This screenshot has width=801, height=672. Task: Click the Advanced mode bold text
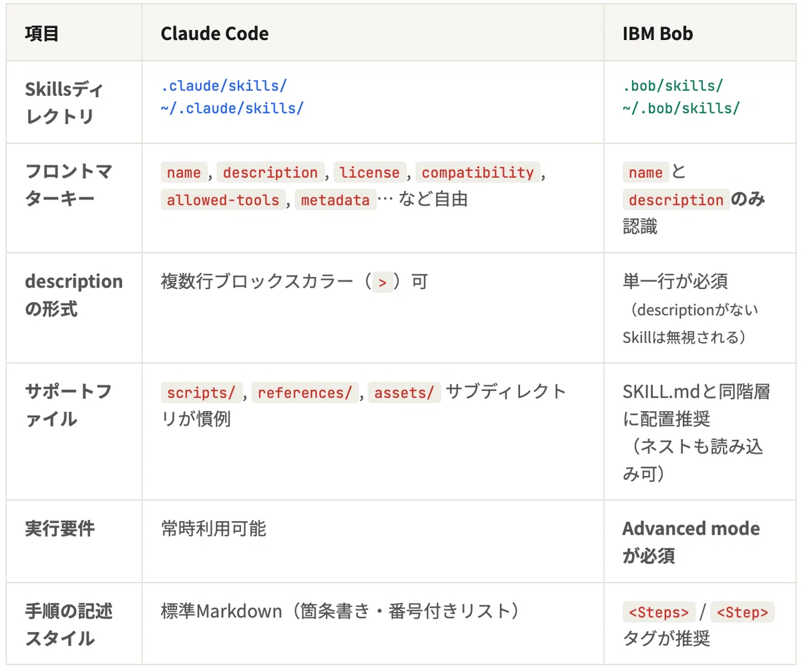(x=692, y=529)
